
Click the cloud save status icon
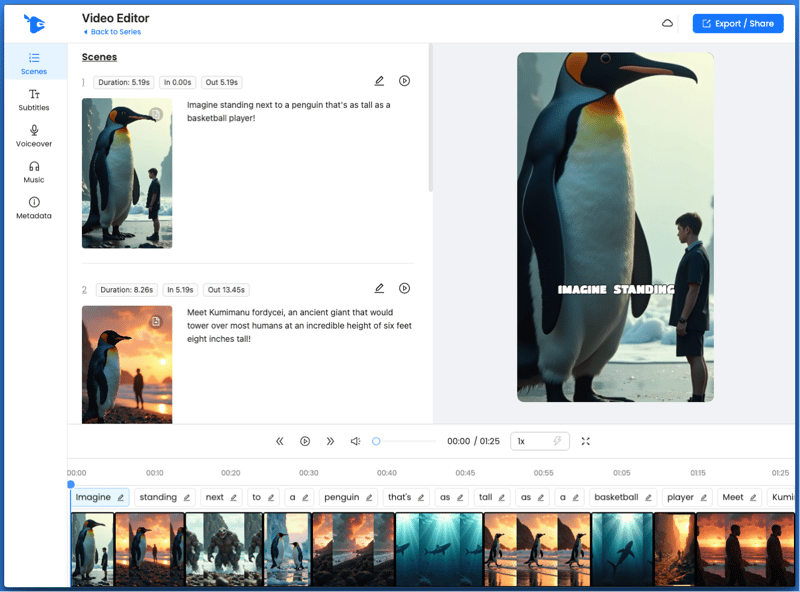667,22
